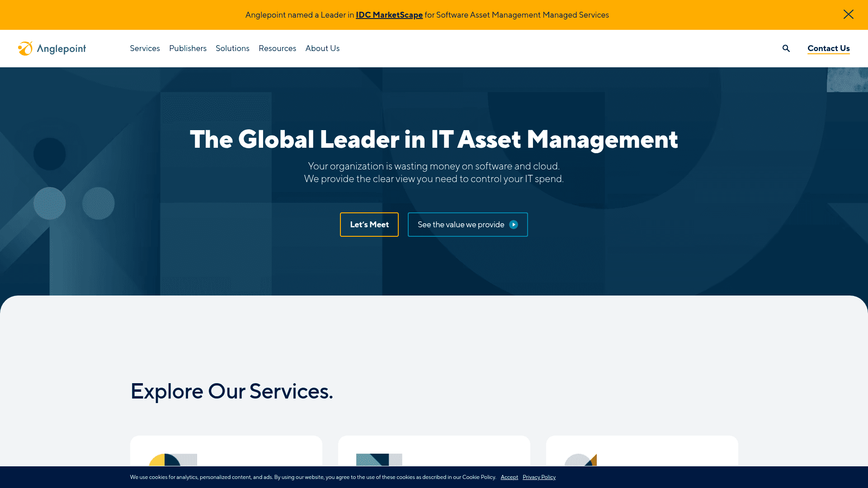This screenshot has height=488, width=868.
Task: Click the circular graphic icon on right card
Action: point(581,461)
